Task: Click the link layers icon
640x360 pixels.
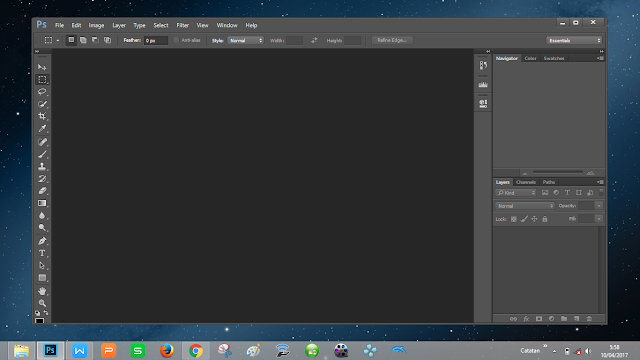Action: (513, 319)
